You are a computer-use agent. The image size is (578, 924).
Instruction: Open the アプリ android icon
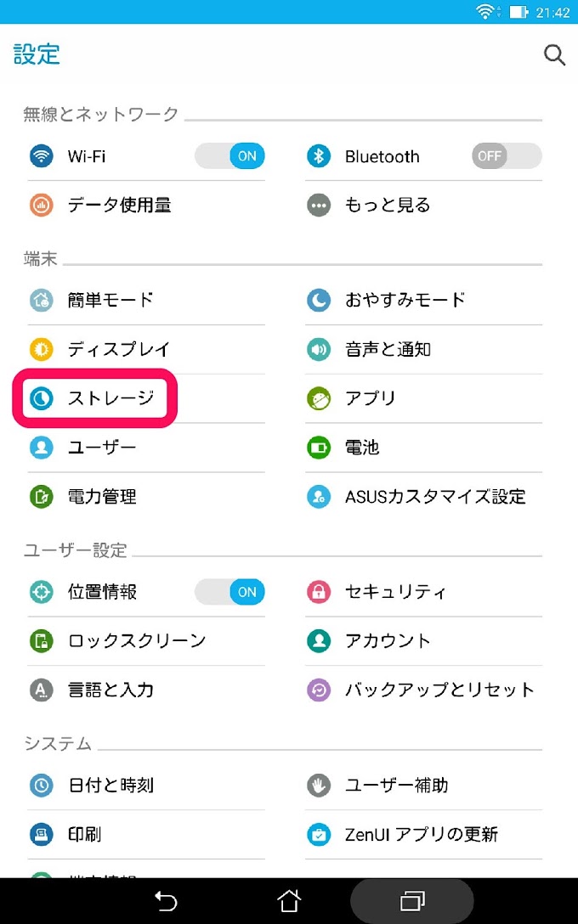click(x=319, y=398)
